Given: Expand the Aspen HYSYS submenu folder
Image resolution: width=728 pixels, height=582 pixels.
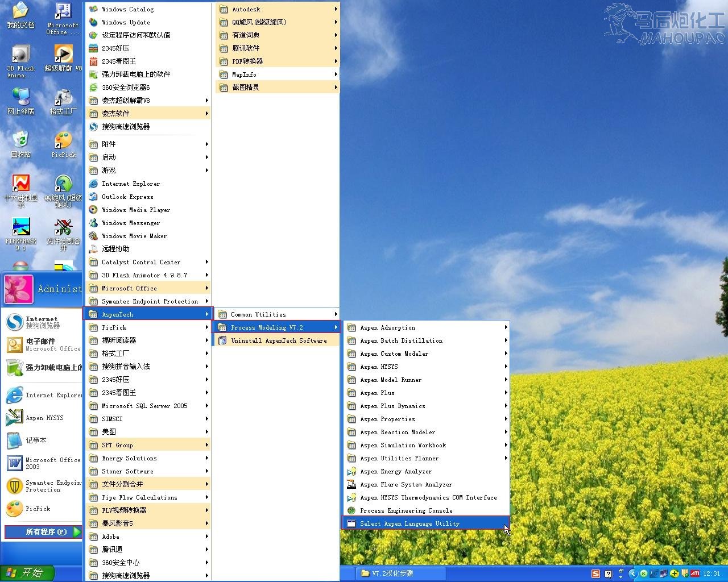Looking at the screenshot, I should [x=426, y=367].
